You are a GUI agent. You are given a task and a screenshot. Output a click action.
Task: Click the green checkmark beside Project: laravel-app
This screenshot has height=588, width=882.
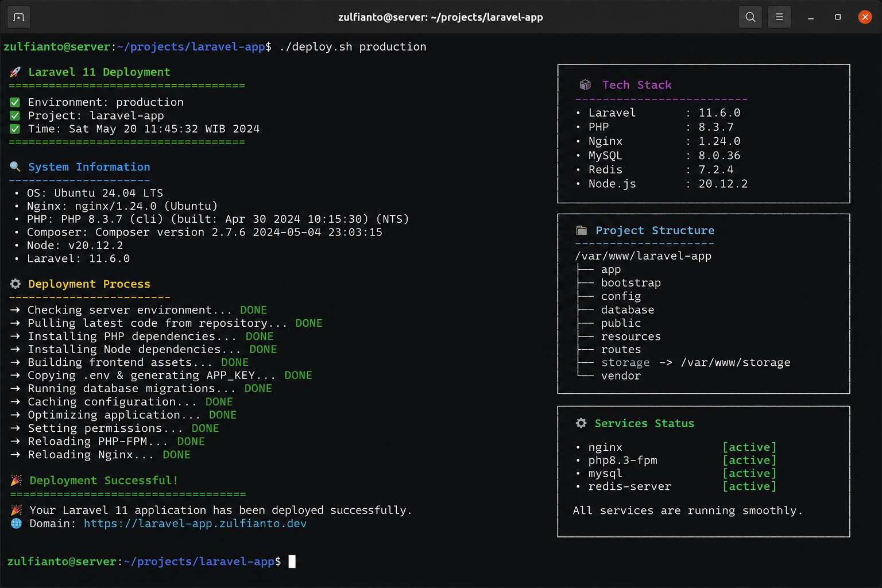tap(16, 115)
